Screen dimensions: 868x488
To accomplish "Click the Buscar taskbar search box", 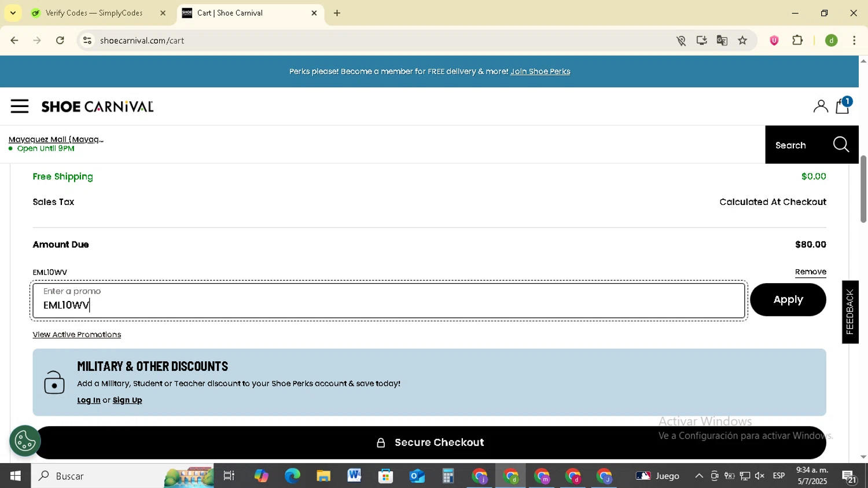I will (x=122, y=476).
